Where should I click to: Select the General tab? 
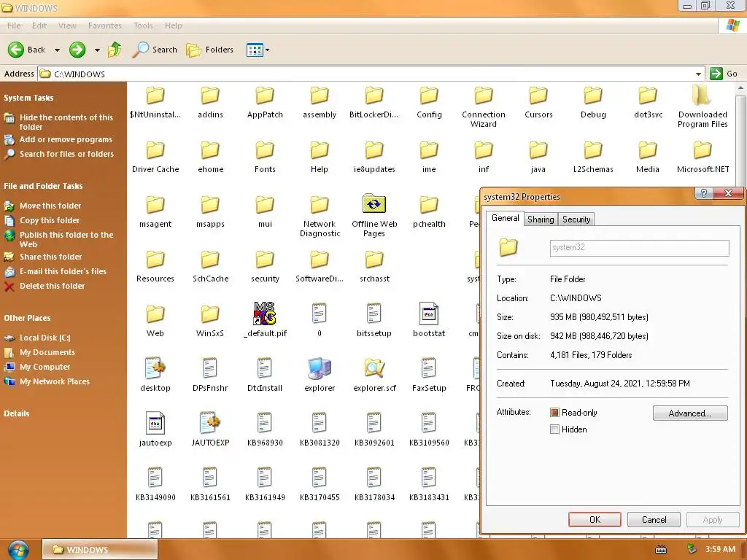505,218
